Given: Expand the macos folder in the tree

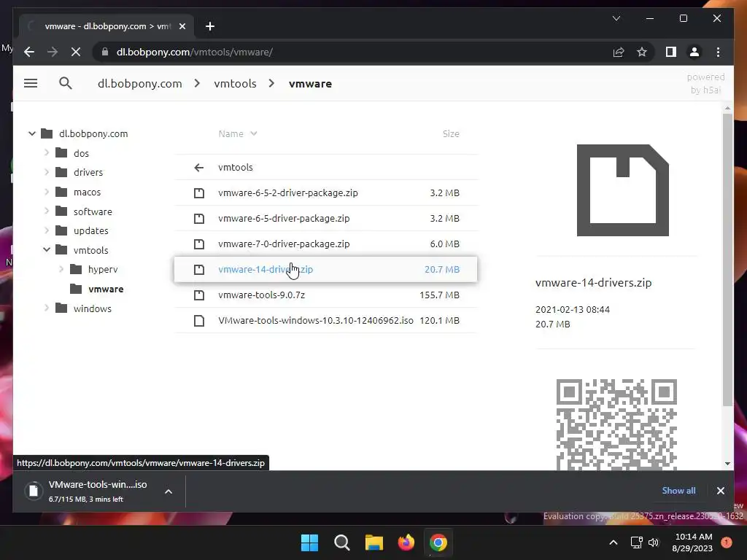Looking at the screenshot, I should [x=47, y=192].
